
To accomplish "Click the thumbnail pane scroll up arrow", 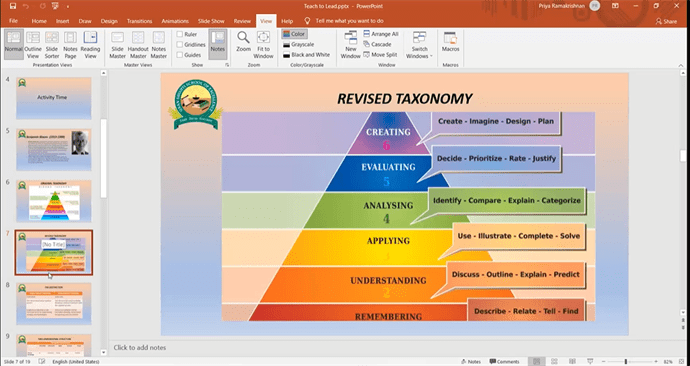I will point(104,73).
